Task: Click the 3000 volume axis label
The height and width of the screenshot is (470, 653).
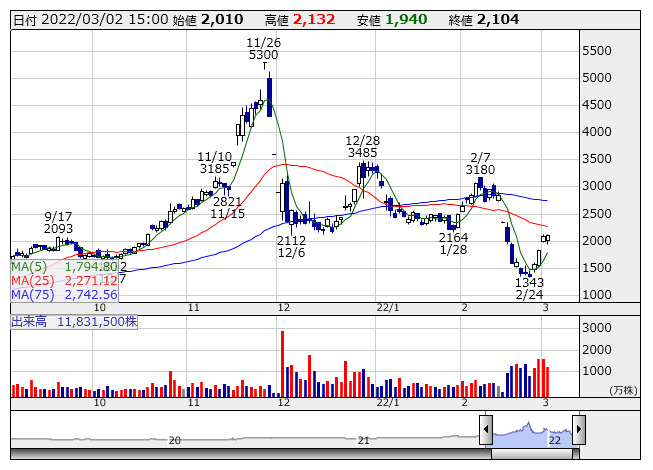Action: point(597,328)
